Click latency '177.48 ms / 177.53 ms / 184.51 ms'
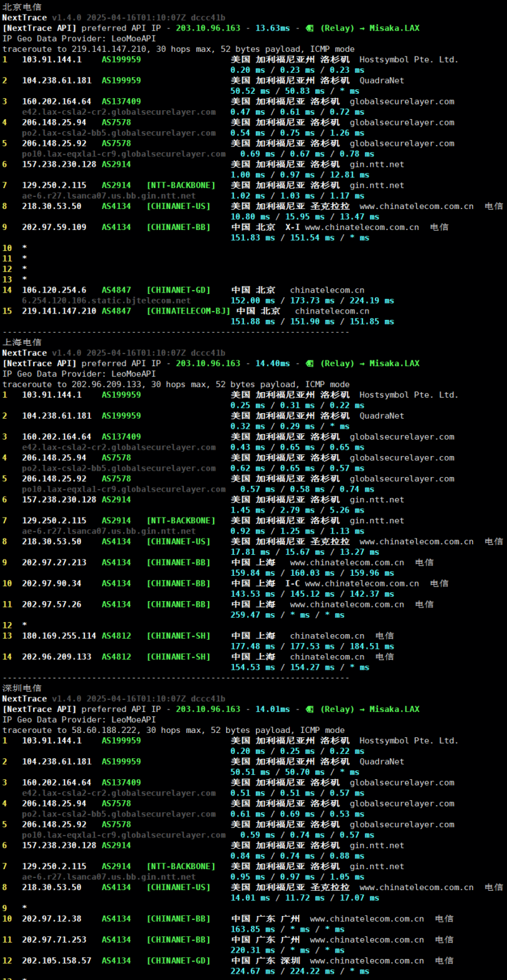The height and width of the screenshot is (980, 507). (x=312, y=647)
